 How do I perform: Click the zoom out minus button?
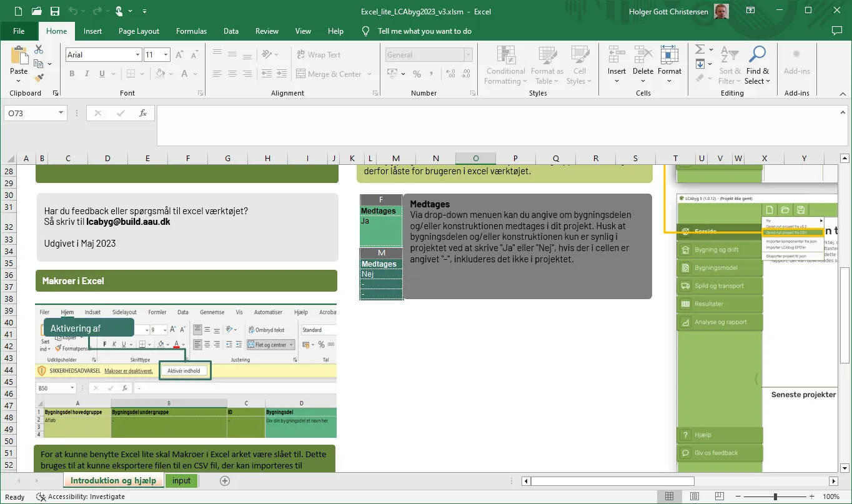pyautogui.click(x=738, y=497)
